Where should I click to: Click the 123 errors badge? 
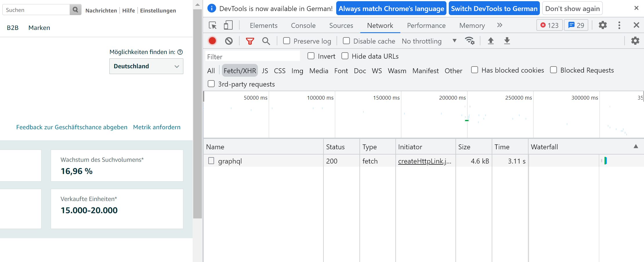tap(549, 25)
